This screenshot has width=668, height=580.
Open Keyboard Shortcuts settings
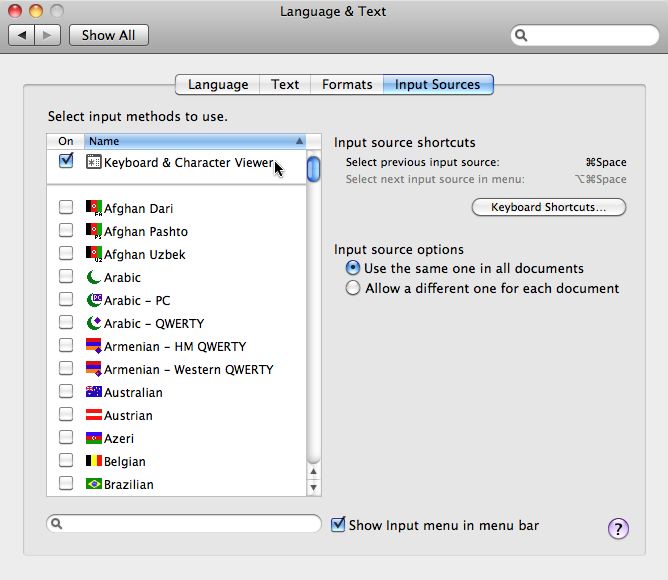[548, 208]
